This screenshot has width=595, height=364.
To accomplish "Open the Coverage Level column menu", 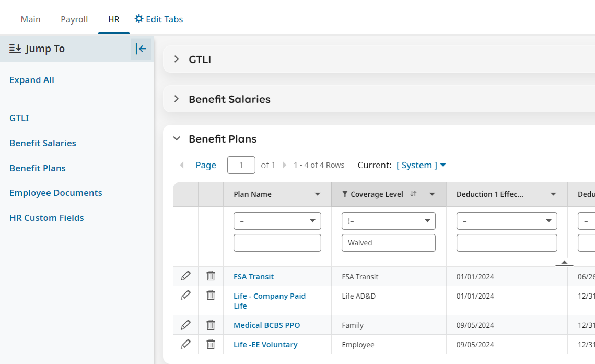I will click(432, 194).
